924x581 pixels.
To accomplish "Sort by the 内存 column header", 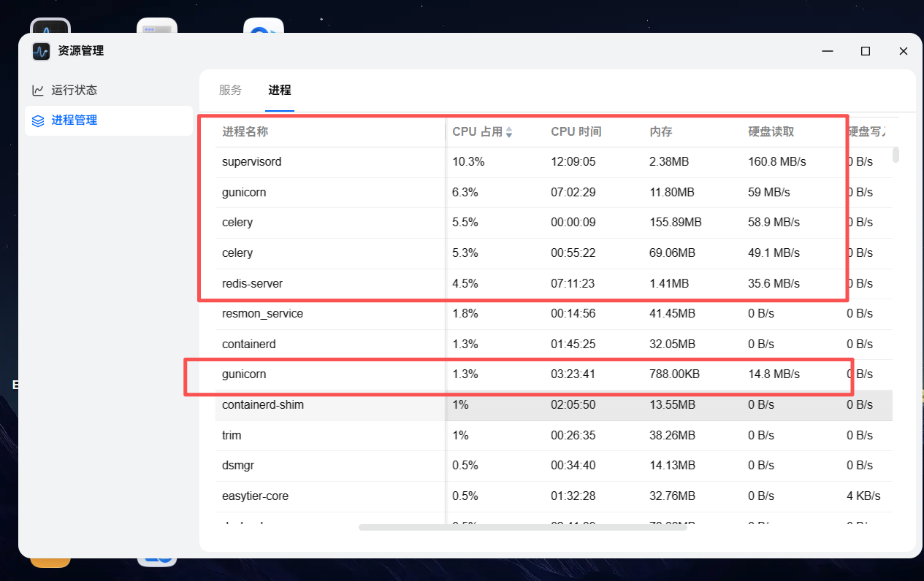I will (661, 132).
